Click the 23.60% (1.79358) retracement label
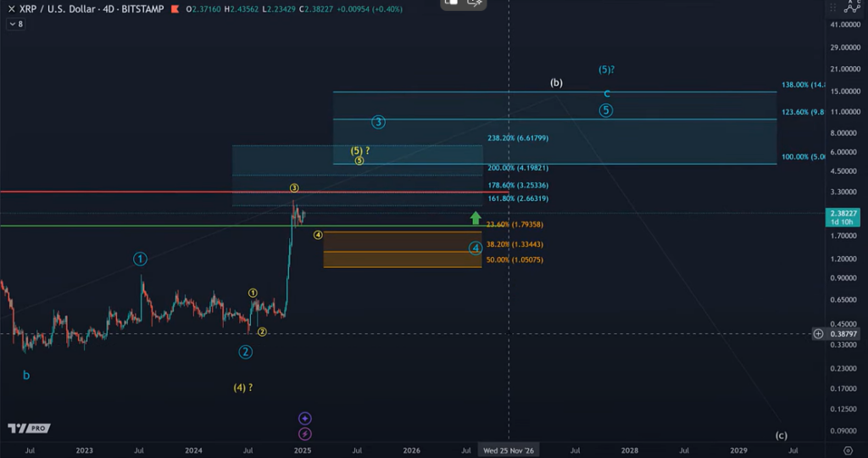Screen dimensions: 868x458 515,224
